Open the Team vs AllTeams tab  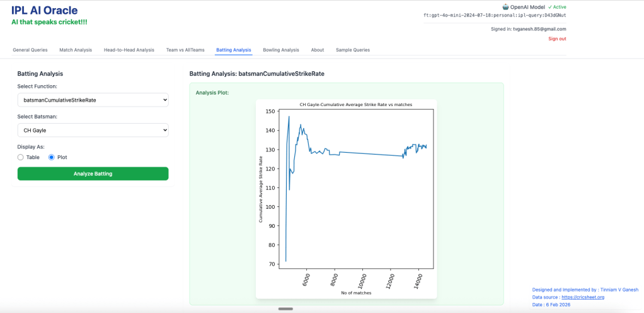(x=185, y=50)
